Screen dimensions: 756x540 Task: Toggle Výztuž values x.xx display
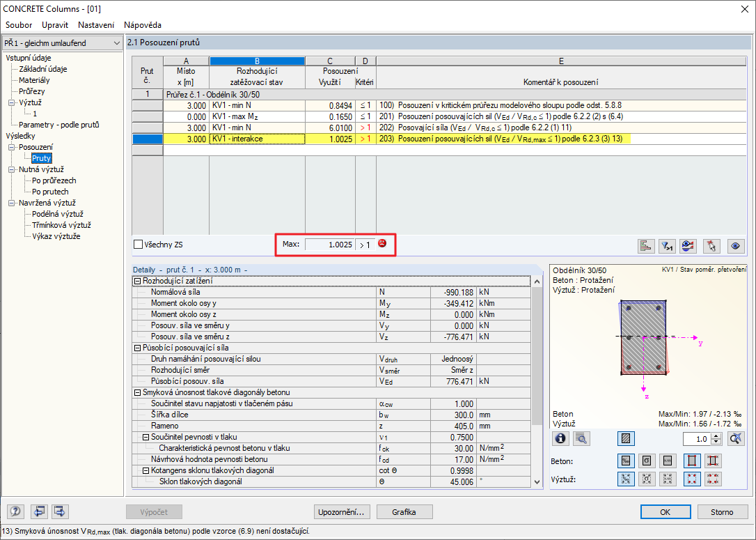[x=668, y=479]
